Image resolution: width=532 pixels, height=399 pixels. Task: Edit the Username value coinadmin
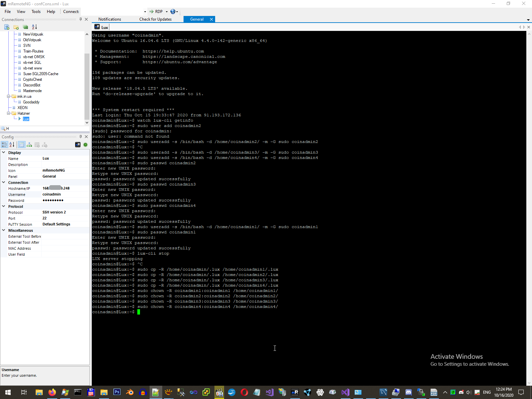pyautogui.click(x=66, y=194)
